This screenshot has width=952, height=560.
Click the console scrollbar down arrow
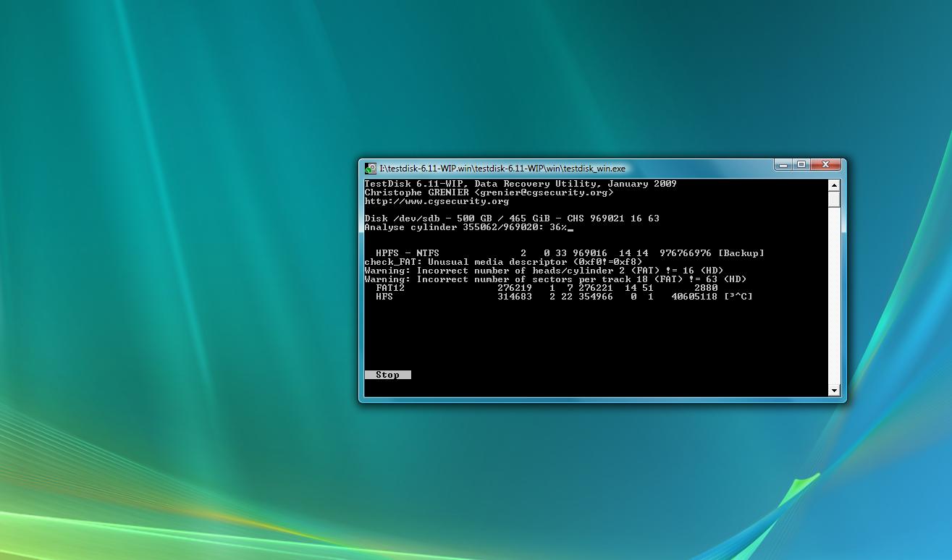(x=834, y=391)
